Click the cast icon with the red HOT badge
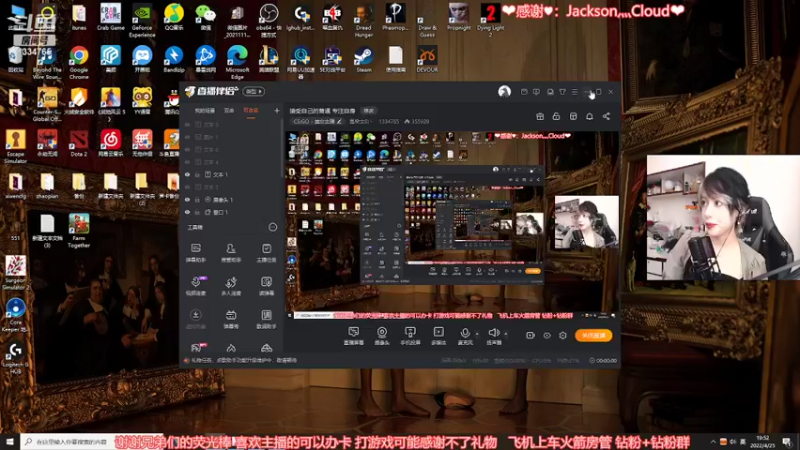 tap(196, 347)
